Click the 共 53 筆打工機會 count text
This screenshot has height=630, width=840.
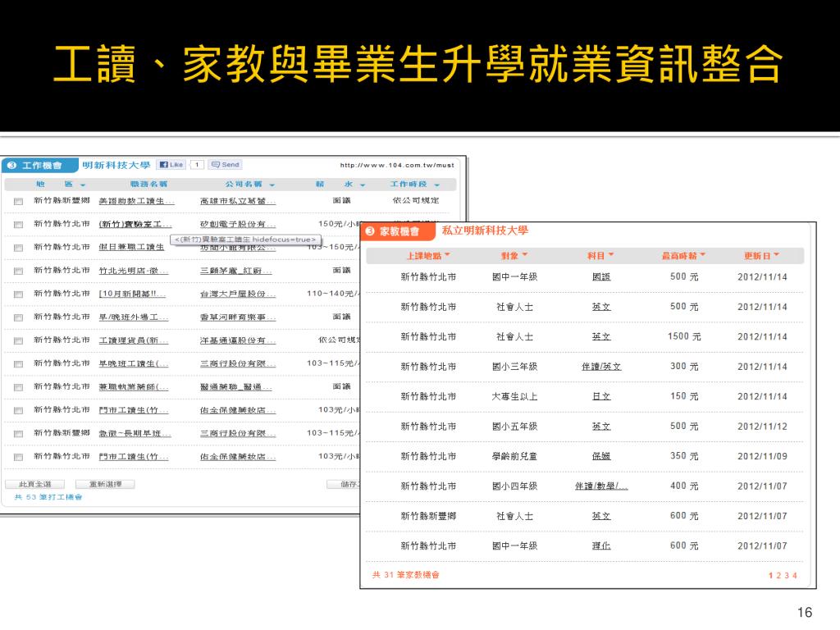(48, 497)
